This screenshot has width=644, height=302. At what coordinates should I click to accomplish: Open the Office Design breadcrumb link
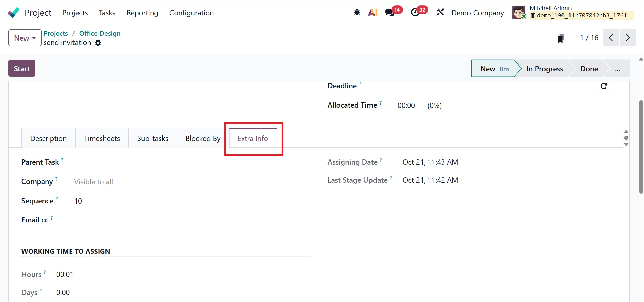point(100,33)
